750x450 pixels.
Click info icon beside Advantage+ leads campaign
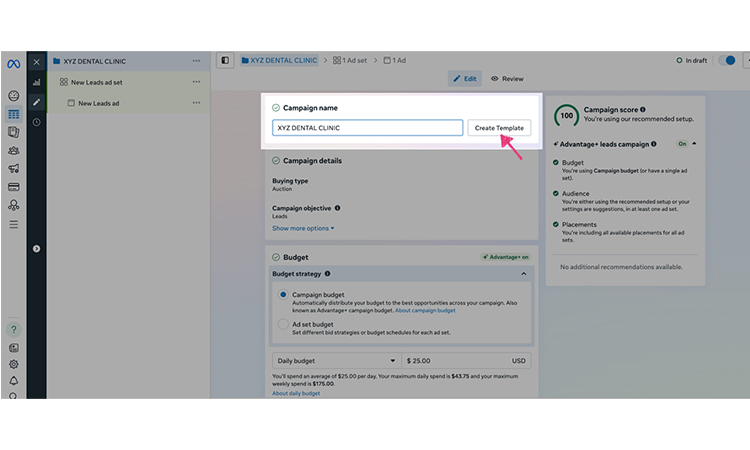[x=653, y=144]
